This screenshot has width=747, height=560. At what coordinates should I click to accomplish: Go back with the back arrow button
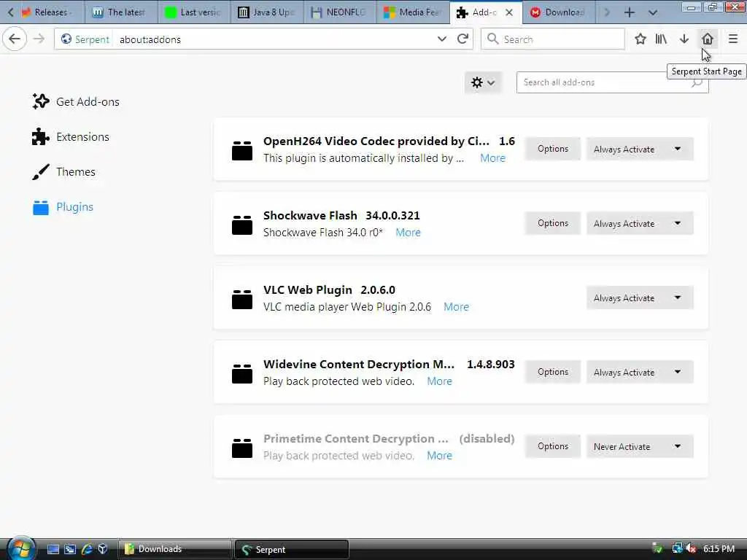point(15,39)
